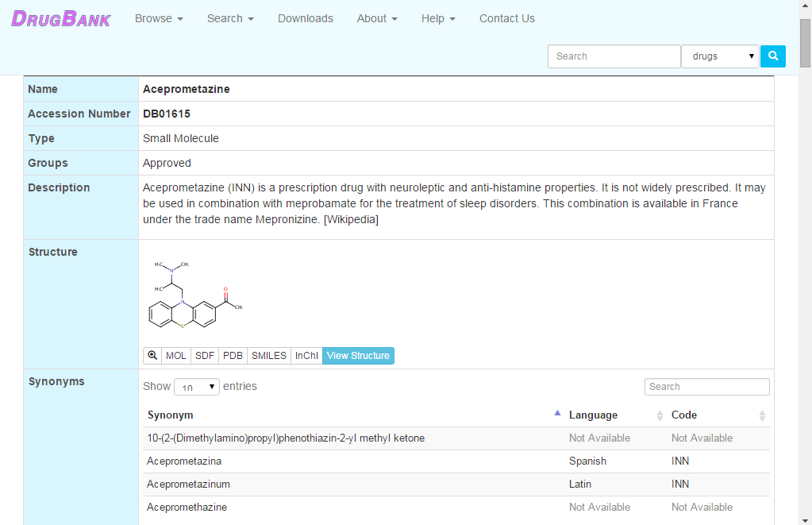Click the DrugBank logo
The height and width of the screenshot is (525, 812).
(x=60, y=18)
